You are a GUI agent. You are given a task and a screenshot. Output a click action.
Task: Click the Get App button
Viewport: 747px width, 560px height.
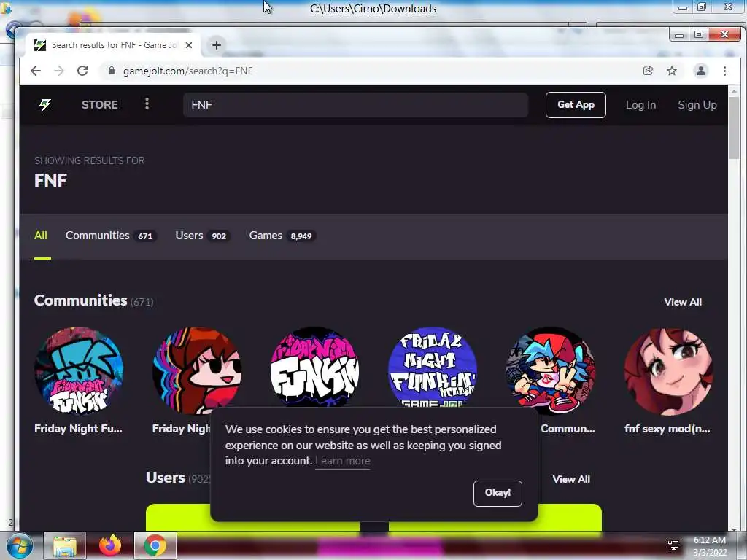pos(576,105)
